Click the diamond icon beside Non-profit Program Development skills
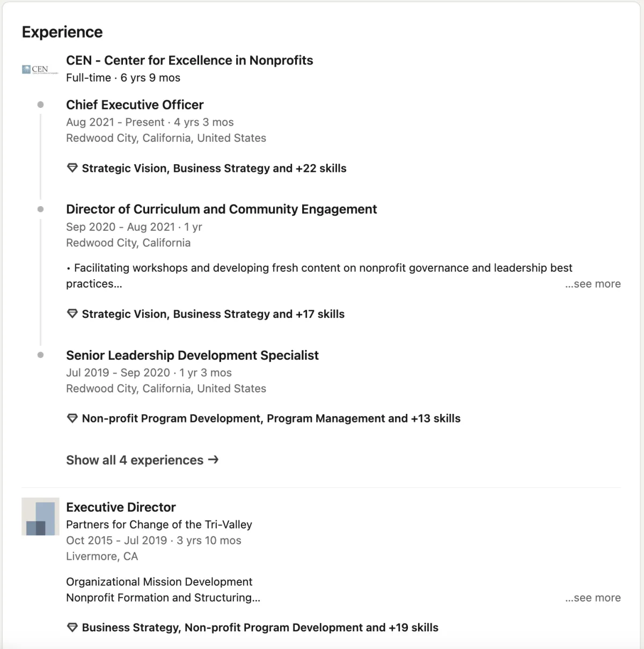The height and width of the screenshot is (649, 644). click(72, 418)
